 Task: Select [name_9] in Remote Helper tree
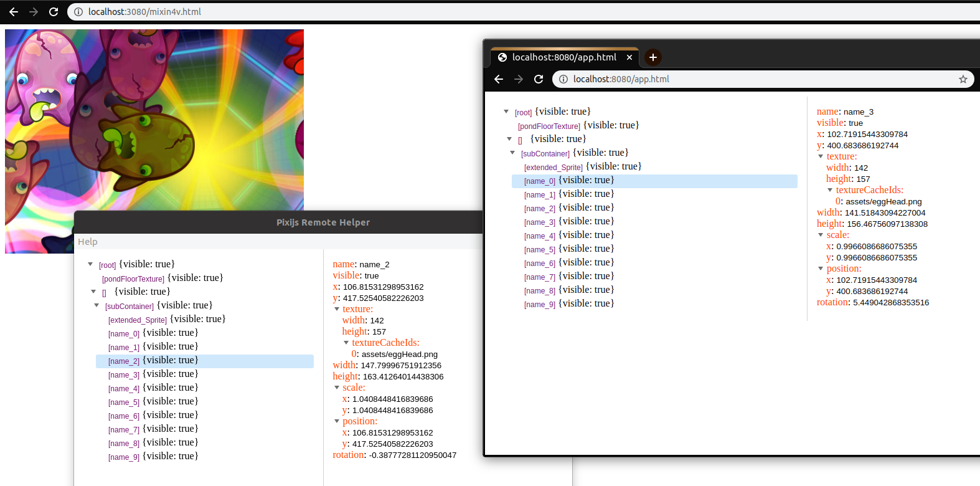[124, 457]
